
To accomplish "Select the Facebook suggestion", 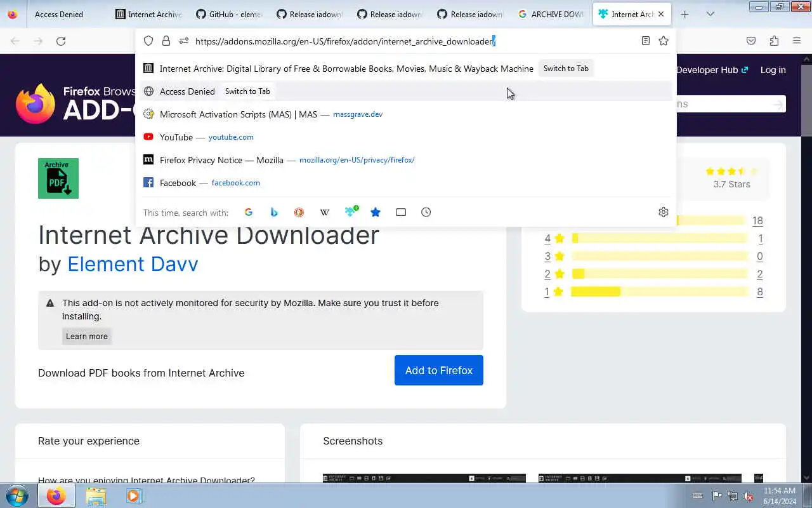I will point(406,183).
